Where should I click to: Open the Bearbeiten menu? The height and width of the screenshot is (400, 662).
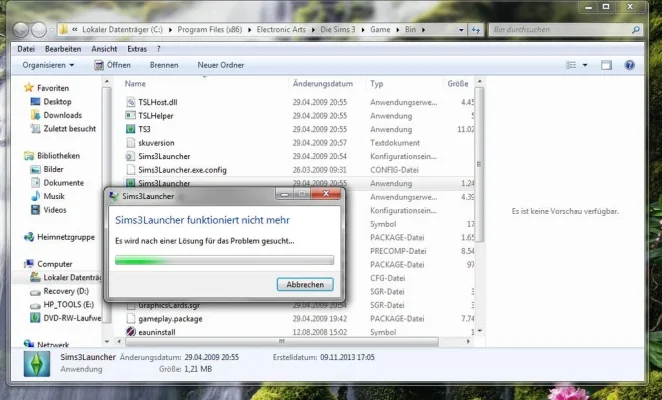pyautogui.click(x=63, y=49)
